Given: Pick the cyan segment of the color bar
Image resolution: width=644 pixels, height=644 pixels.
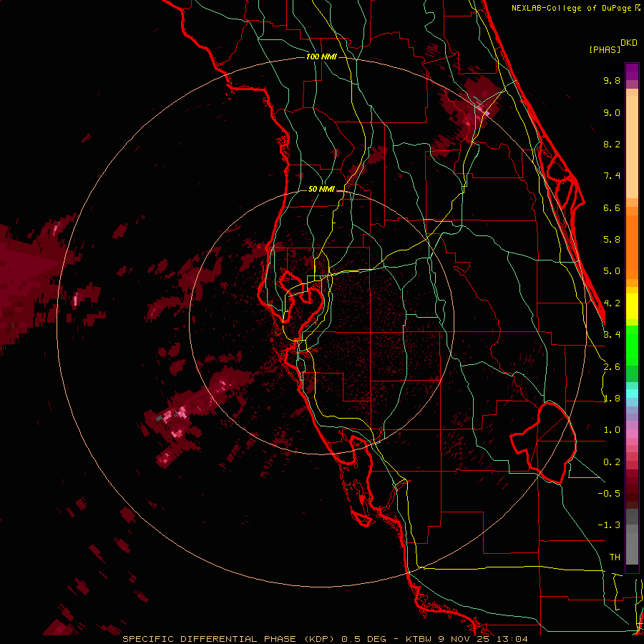Looking at the screenshot, I should coord(632,394).
